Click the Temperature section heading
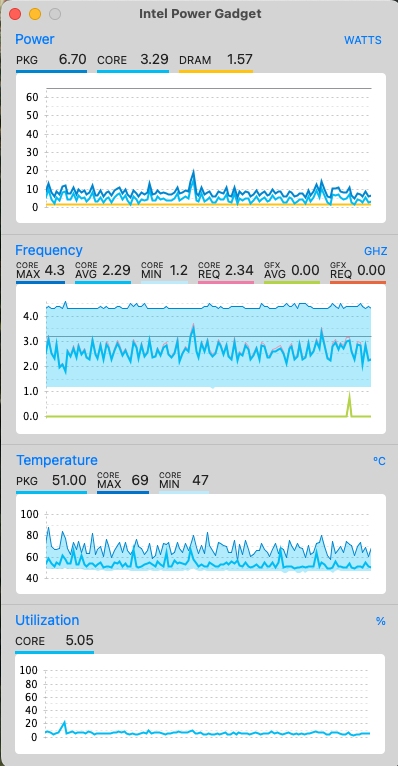398x766 pixels. click(57, 460)
